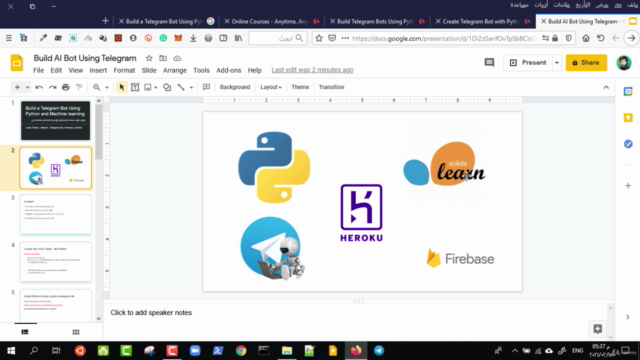Click the yellow Share button
Screen dimensions: 640x360
586,63
